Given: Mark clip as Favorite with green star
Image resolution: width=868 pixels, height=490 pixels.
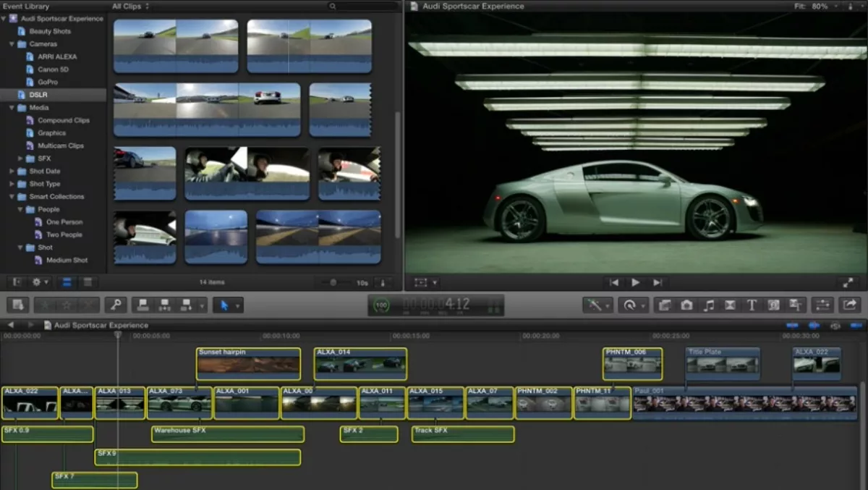Looking at the screenshot, I should pos(45,305).
